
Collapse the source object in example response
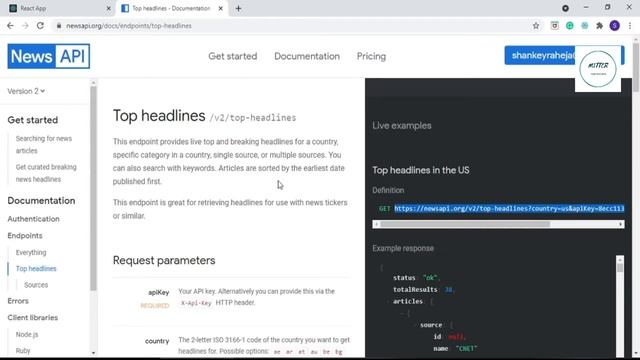pyautogui.click(x=416, y=325)
